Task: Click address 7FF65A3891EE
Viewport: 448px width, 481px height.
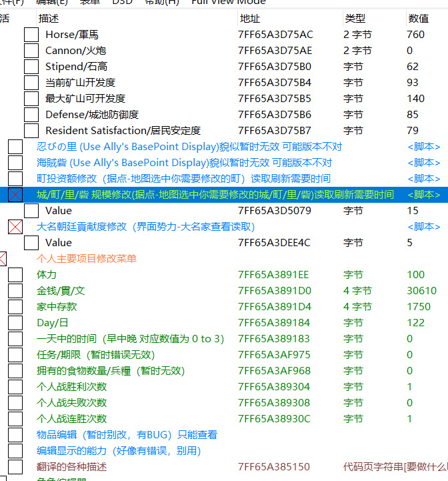Action: click(x=273, y=275)
